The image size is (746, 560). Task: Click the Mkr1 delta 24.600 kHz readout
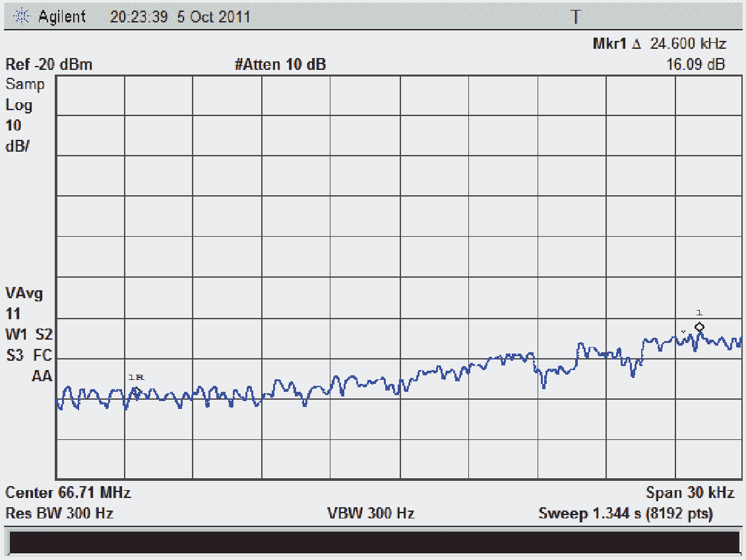point(659,44)
